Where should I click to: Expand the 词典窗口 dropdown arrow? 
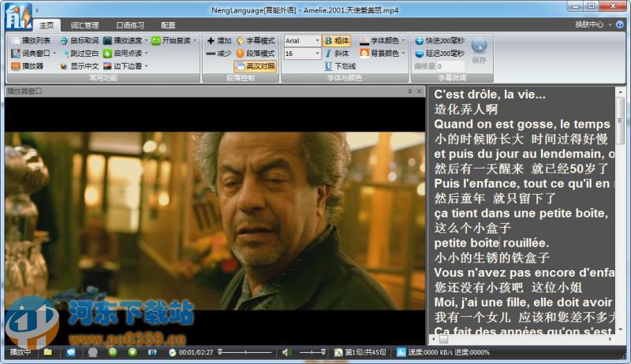[54, 53]
